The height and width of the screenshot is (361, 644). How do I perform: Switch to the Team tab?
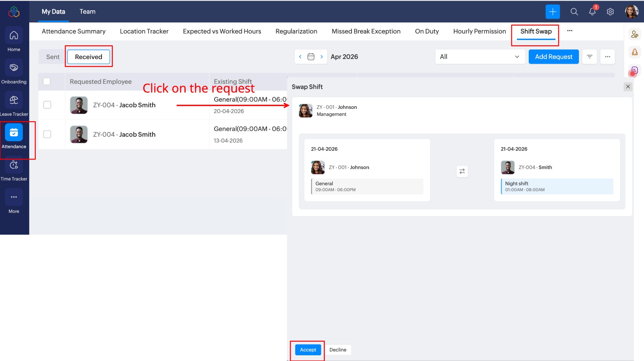pos(87,12)
